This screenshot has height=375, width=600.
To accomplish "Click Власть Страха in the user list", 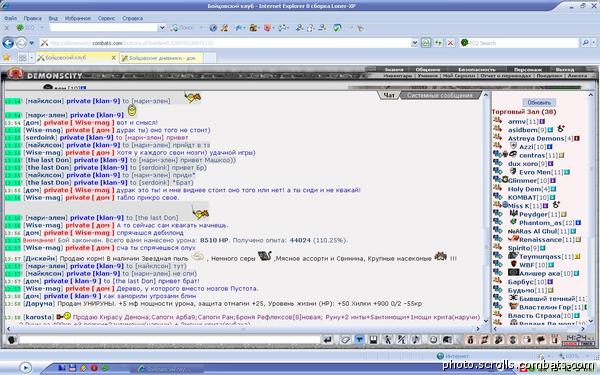I will coord(535,315).
